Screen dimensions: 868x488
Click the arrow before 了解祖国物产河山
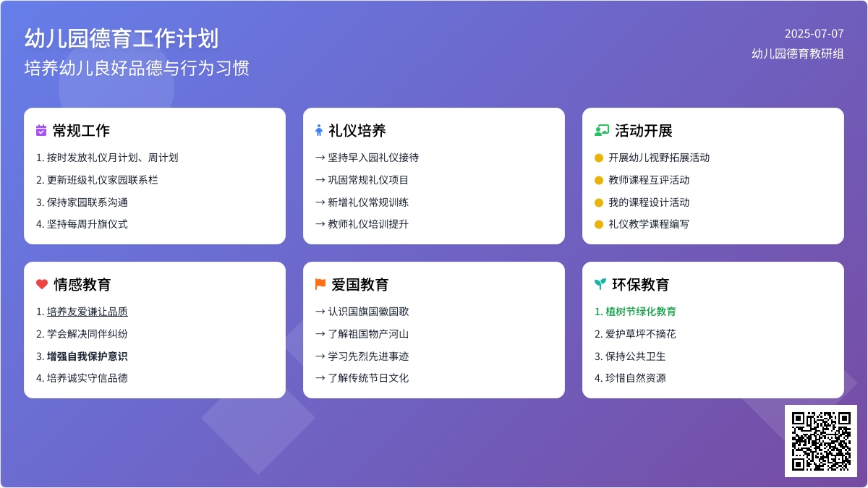[320, 334]
